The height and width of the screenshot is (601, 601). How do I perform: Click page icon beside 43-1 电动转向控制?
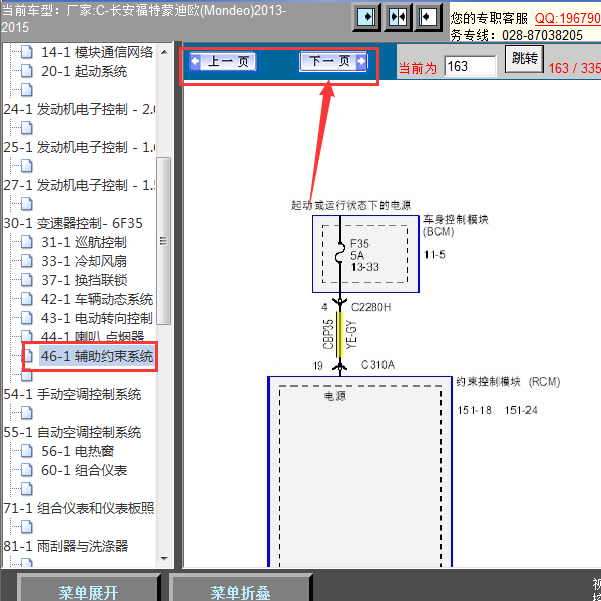pyautogui.click(x=26, y=318)
